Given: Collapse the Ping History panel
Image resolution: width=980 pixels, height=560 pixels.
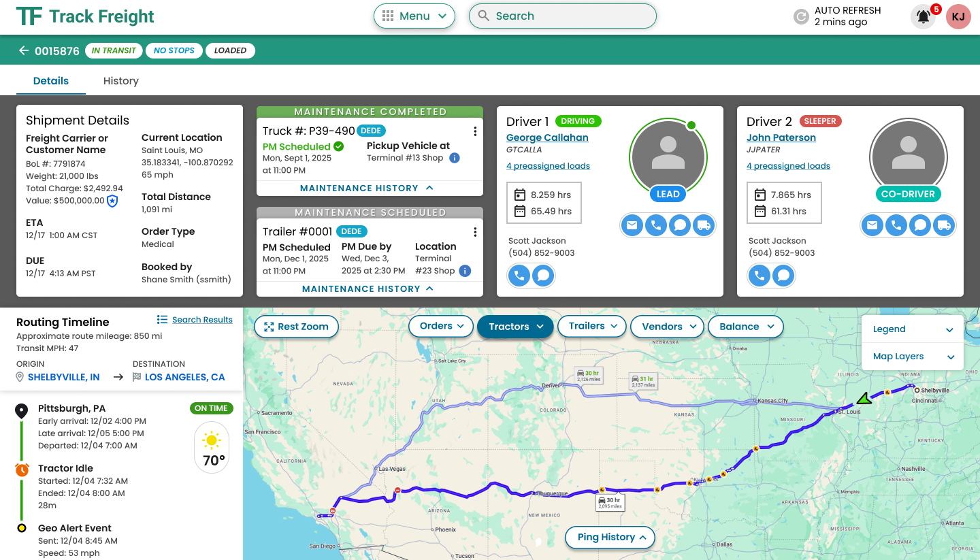Looking at the screenshot, I should (x=609, y=538).
